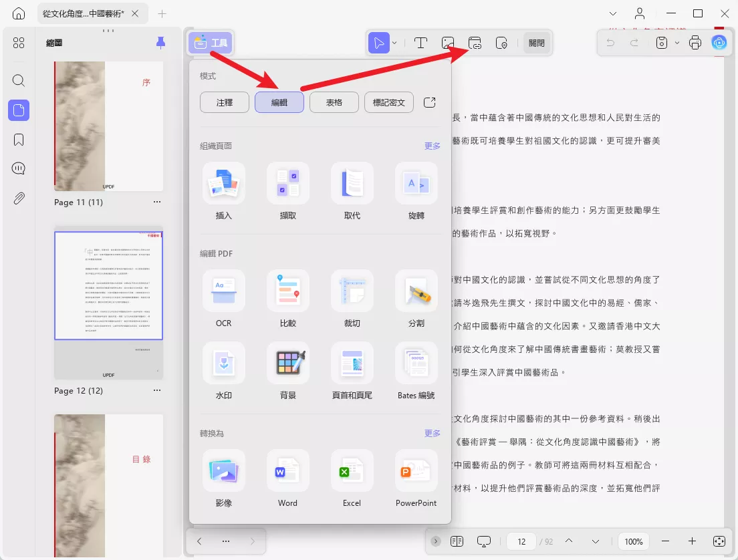Open the 旋轉 rotate pages tool

pos(416,192)
